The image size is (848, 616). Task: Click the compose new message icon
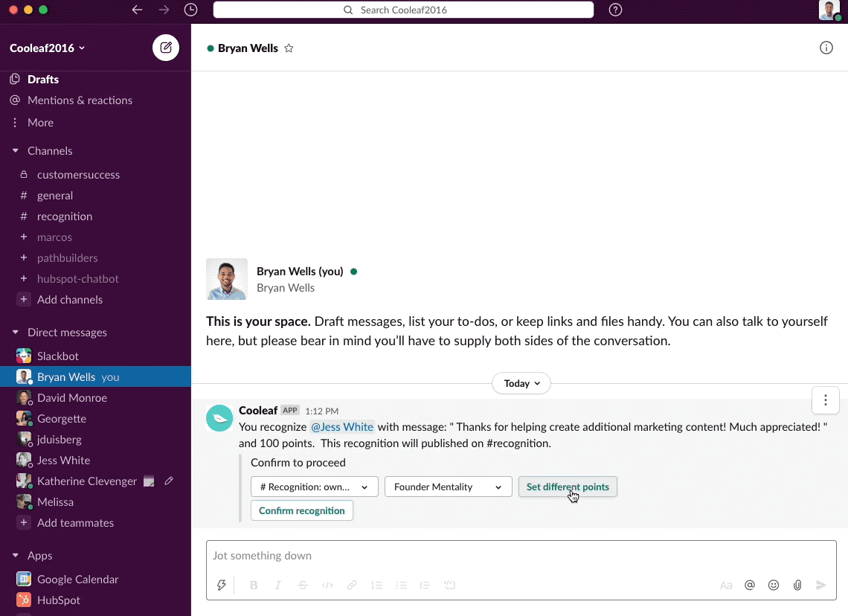coord(165,48)
